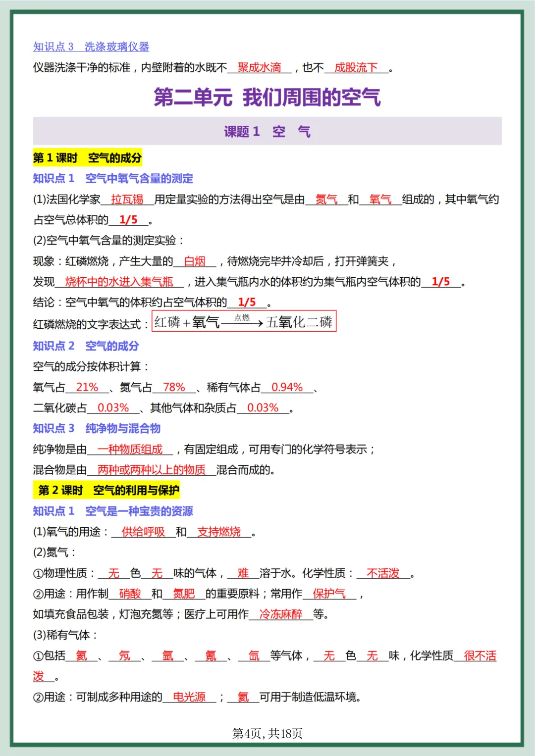This screenshot has height=756, width=535.
Task: Click red answer '氦' right after '①包括'
Action: [82, 656]
